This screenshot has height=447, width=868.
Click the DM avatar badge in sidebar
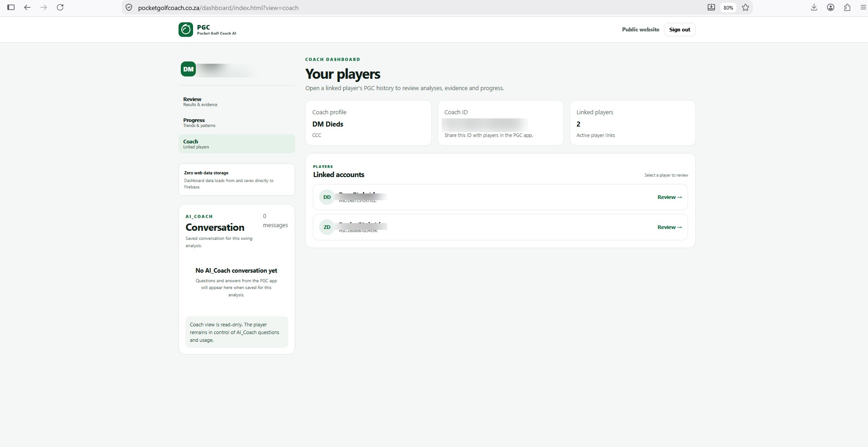[188, 69]
